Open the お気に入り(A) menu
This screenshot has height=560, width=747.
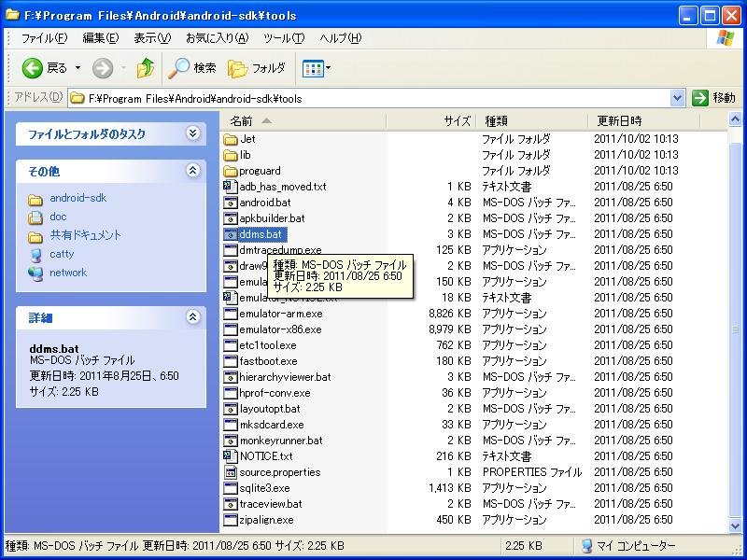(217, 38)
